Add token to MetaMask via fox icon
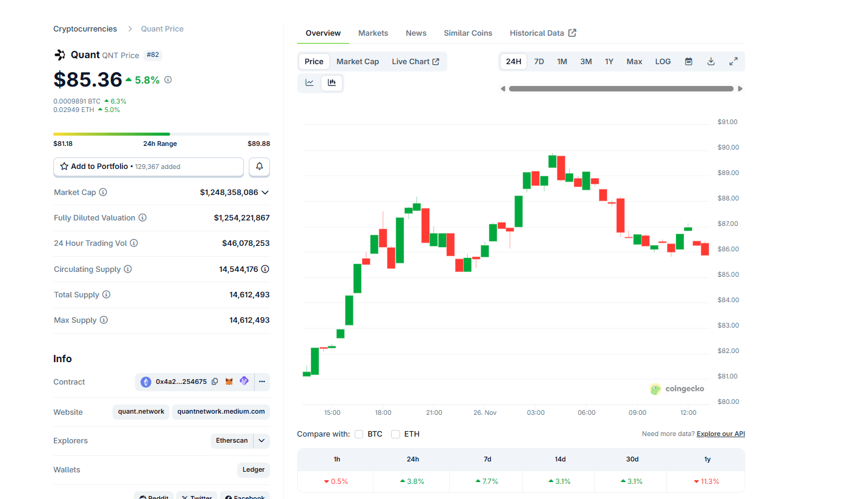 pos(229,382)
